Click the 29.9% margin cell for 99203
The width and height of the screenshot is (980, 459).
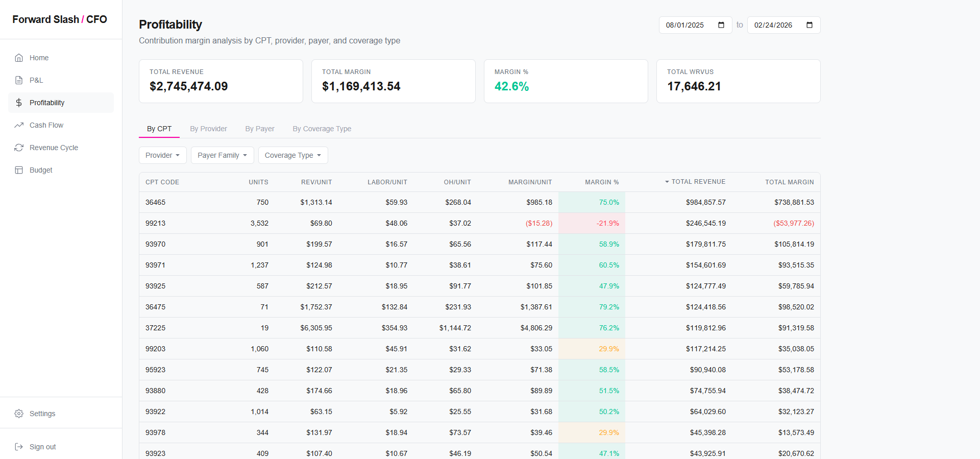coord(592,349)
